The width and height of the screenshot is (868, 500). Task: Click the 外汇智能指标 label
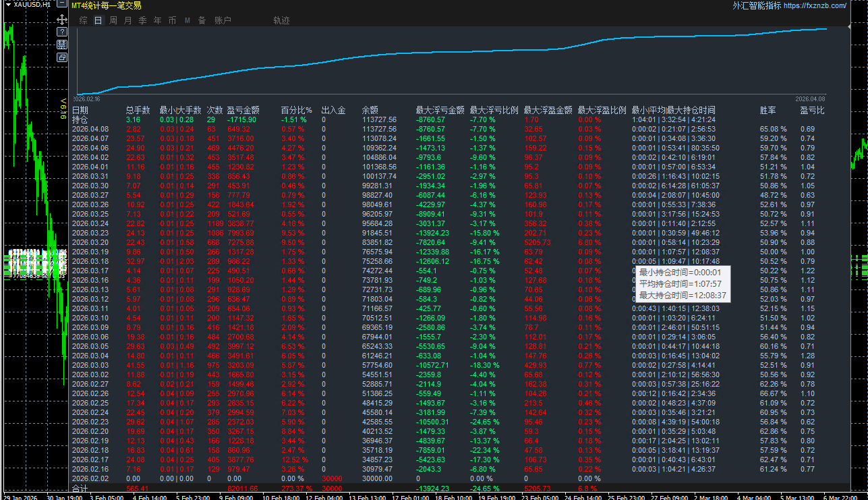(755, 5)
